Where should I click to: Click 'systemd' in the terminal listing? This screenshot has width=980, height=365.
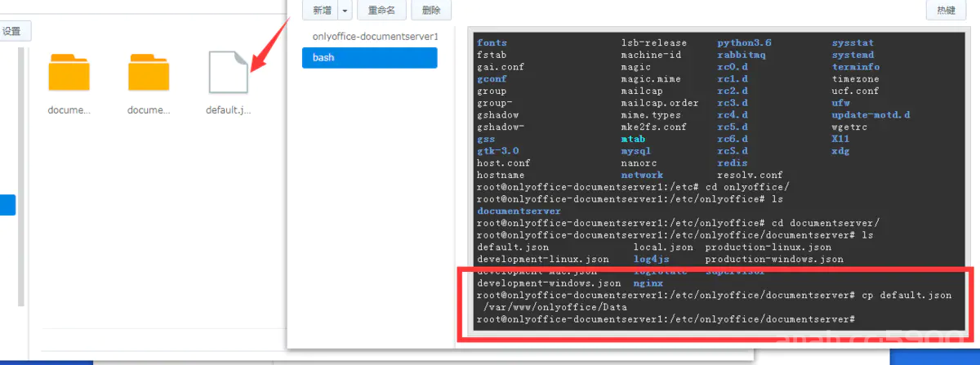coord(853,55)
